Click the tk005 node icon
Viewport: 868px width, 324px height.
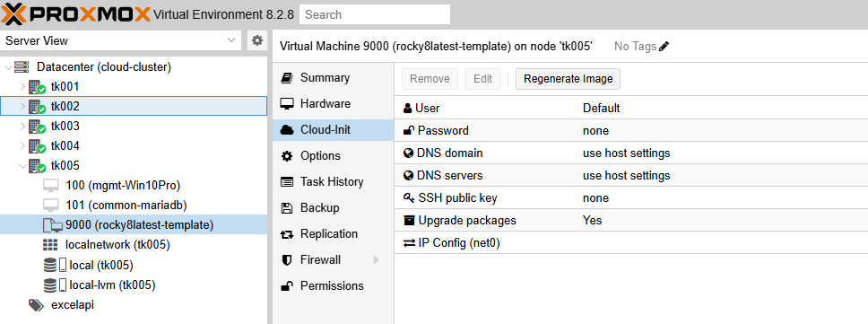tap(37, 166)
